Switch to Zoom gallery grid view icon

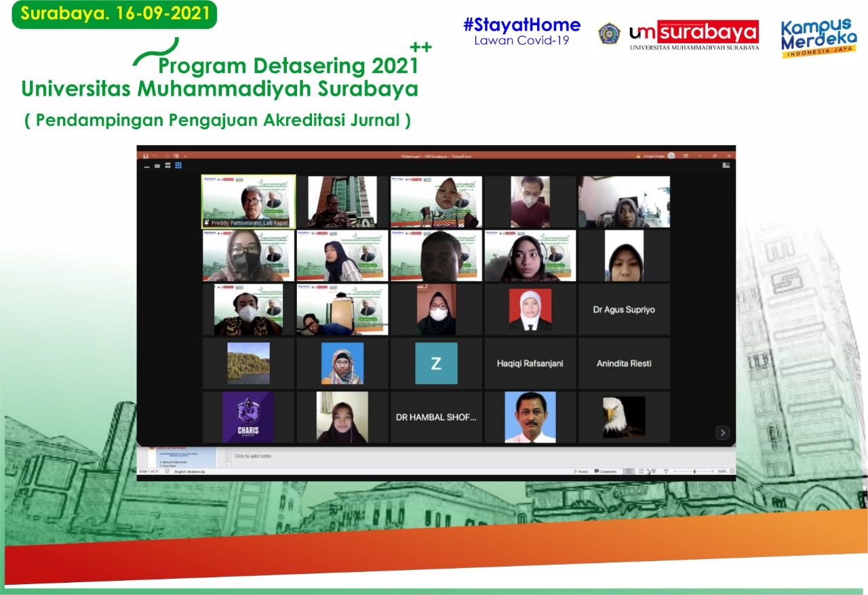click(178, 165)
